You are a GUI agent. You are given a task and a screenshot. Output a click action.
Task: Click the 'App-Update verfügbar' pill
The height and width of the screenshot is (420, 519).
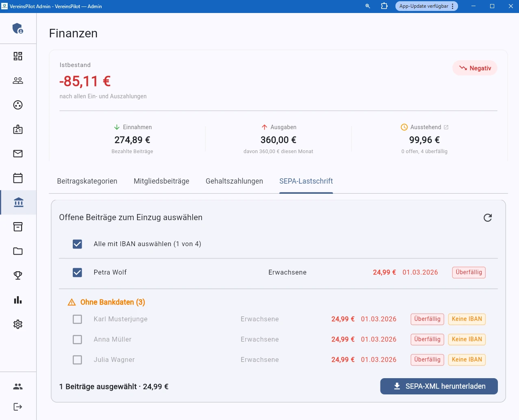[423, 6]
